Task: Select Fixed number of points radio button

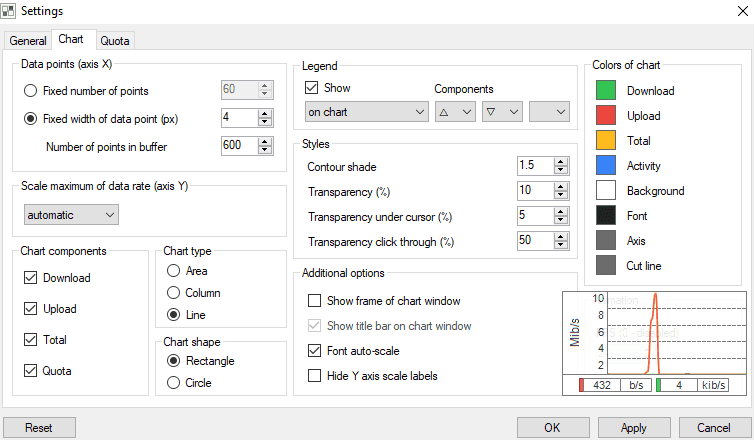Action: pos(31,91)
